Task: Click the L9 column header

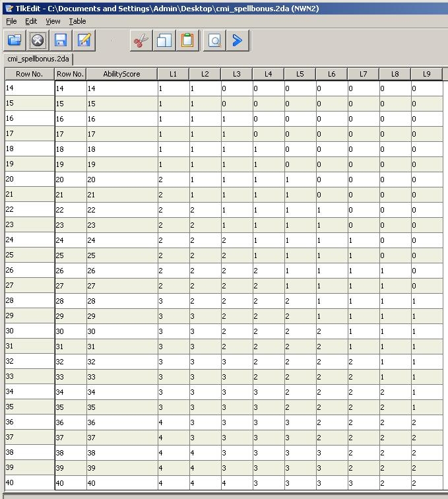Action: (426, 74)
